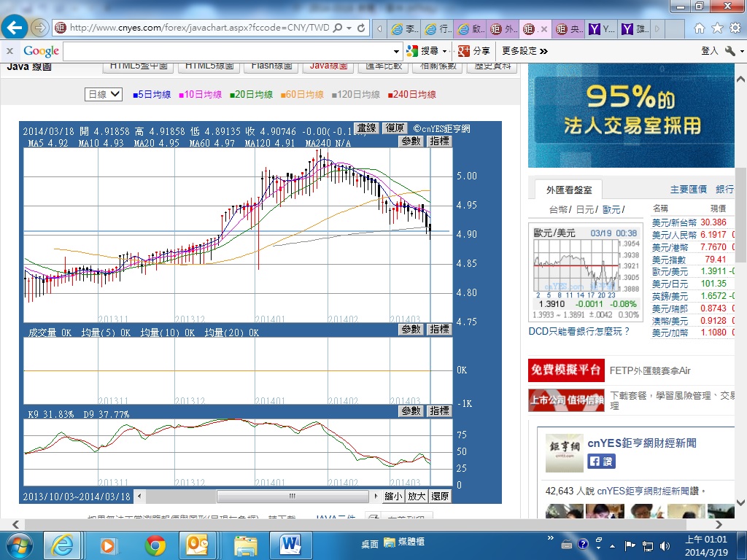This screenshot has height=560, width=747.
Task: Click the Google toolbar search button 搜尋
Action: [x=424, y=51]
